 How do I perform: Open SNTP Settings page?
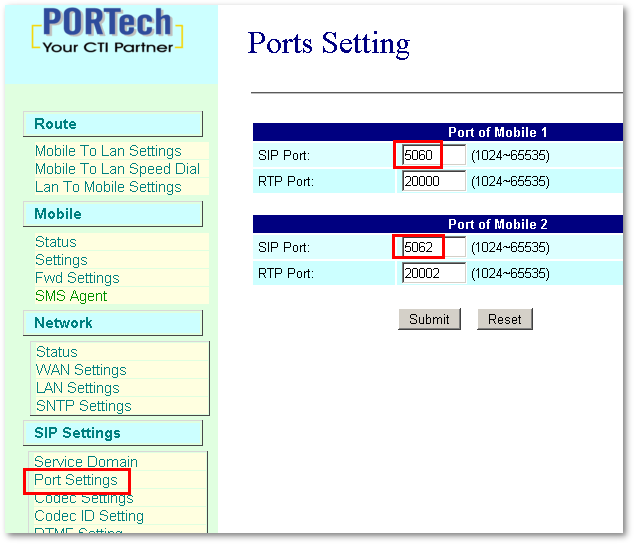(84, 406)
